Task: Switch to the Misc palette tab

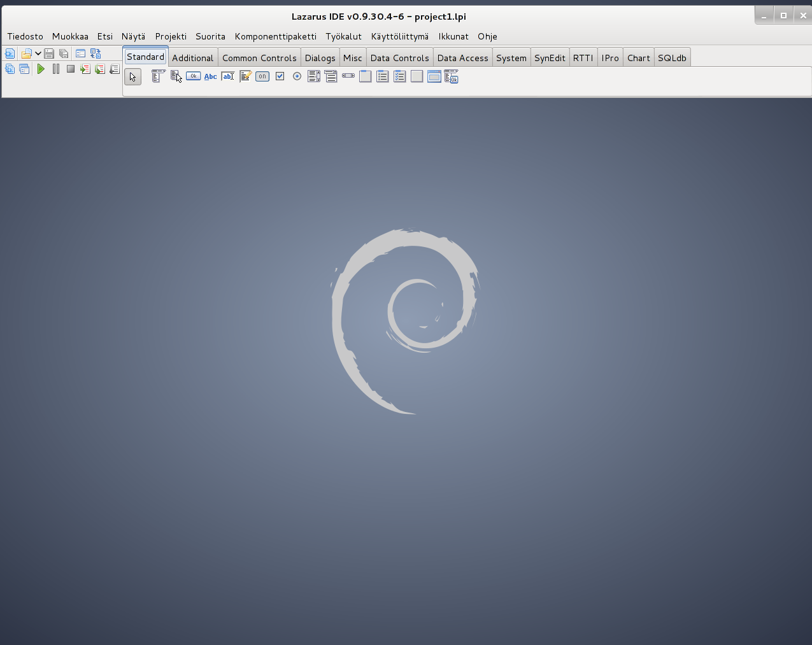Action: tap(353, 58)
